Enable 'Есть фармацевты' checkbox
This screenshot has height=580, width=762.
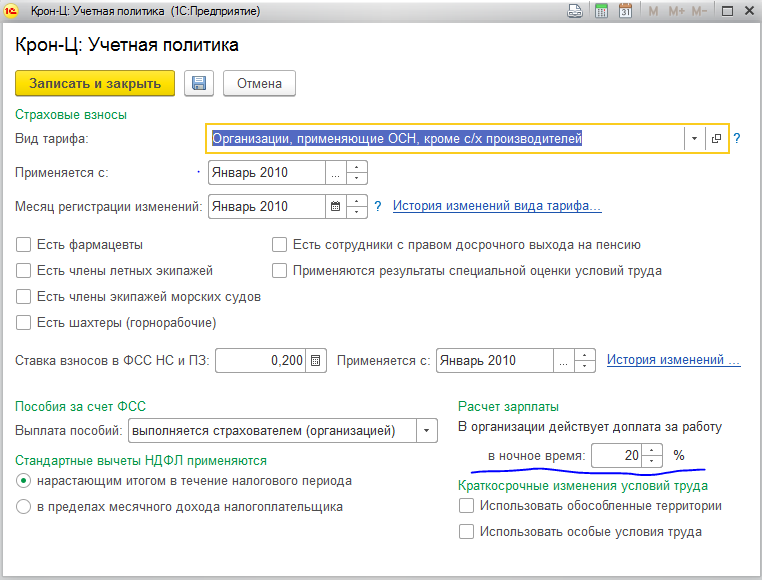click(x=23, y=245)
